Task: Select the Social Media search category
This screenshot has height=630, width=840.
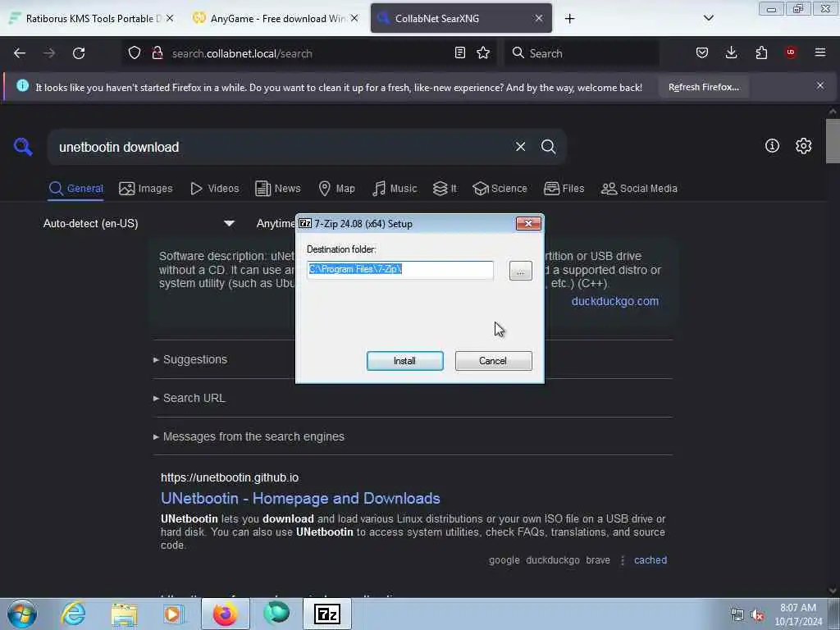Action: point(640,189)
